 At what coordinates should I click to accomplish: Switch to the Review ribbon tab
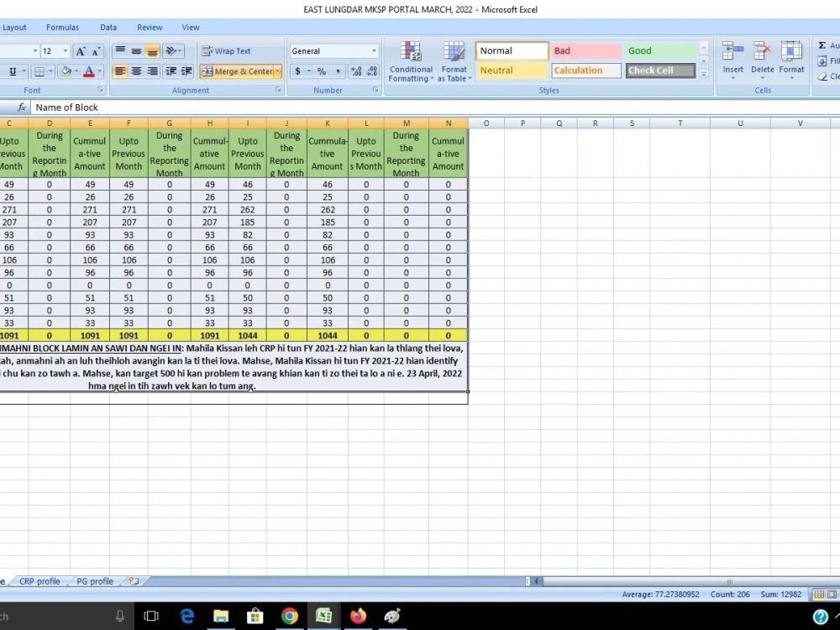tap(150, 27)
